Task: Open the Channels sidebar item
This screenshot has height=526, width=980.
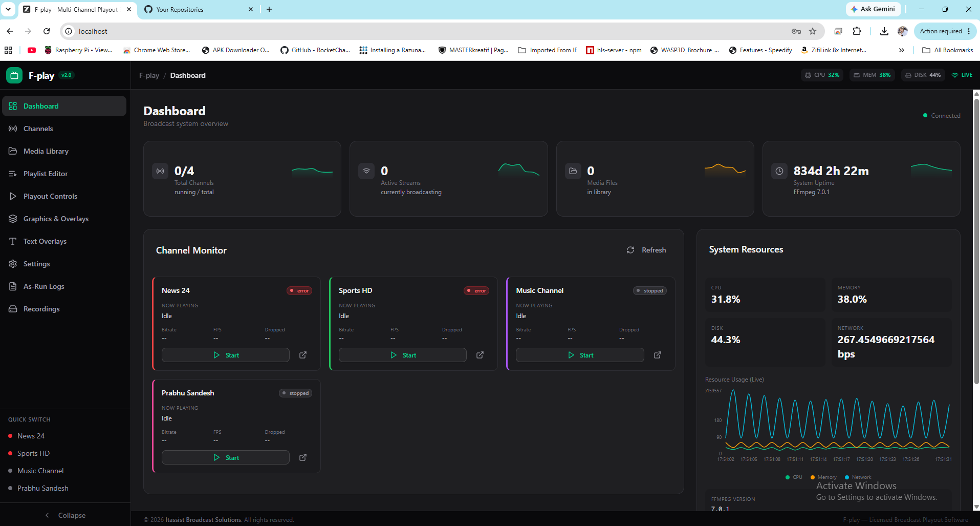Action: click(64, 129)
